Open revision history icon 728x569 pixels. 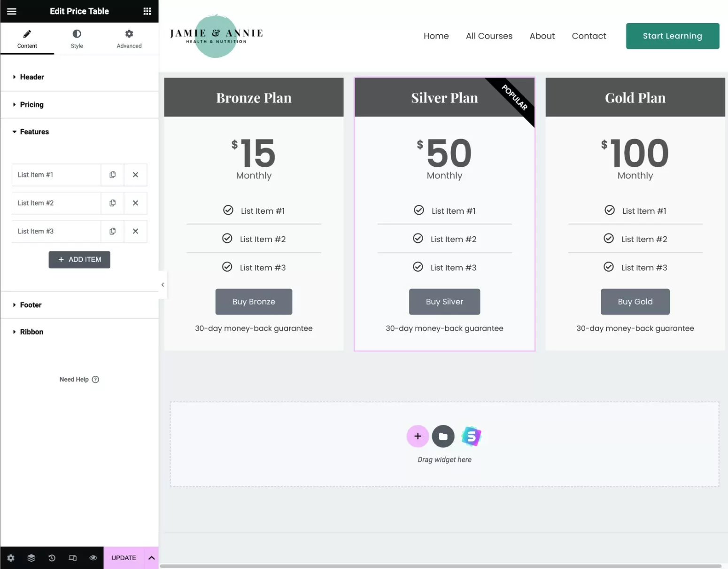tap(52, 558)
